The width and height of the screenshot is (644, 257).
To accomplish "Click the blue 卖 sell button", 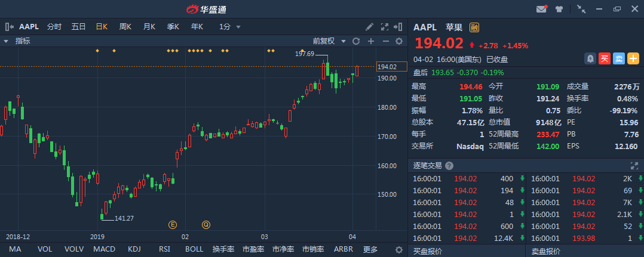I will point(618,58).
